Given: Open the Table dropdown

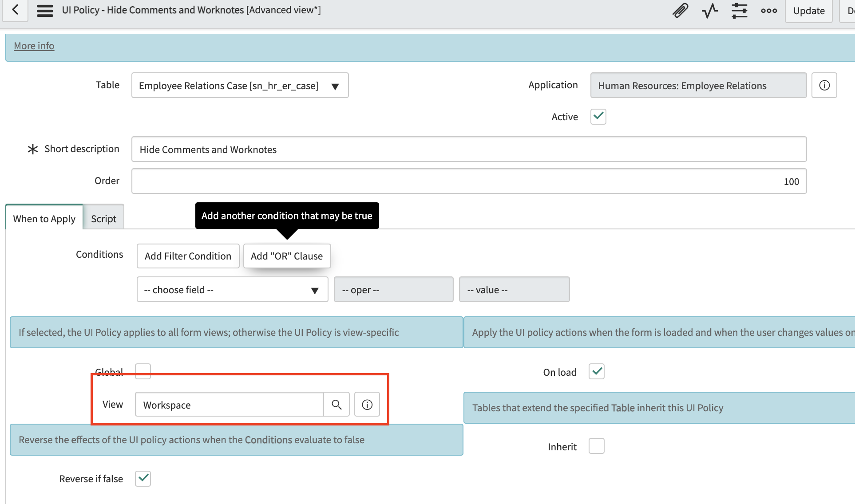Looking at the screenshot, I should point(240,85).
